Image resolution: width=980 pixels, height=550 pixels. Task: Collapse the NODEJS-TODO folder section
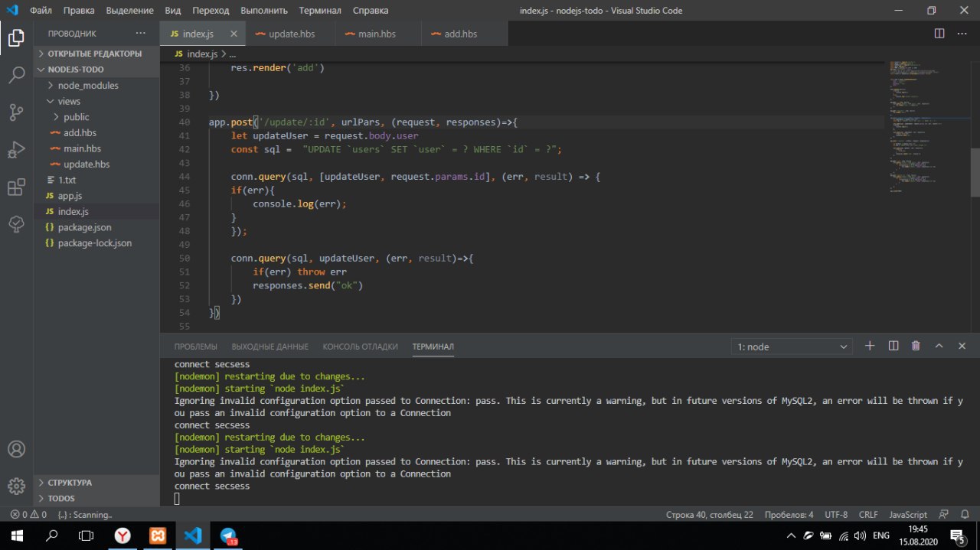point(97,69)
